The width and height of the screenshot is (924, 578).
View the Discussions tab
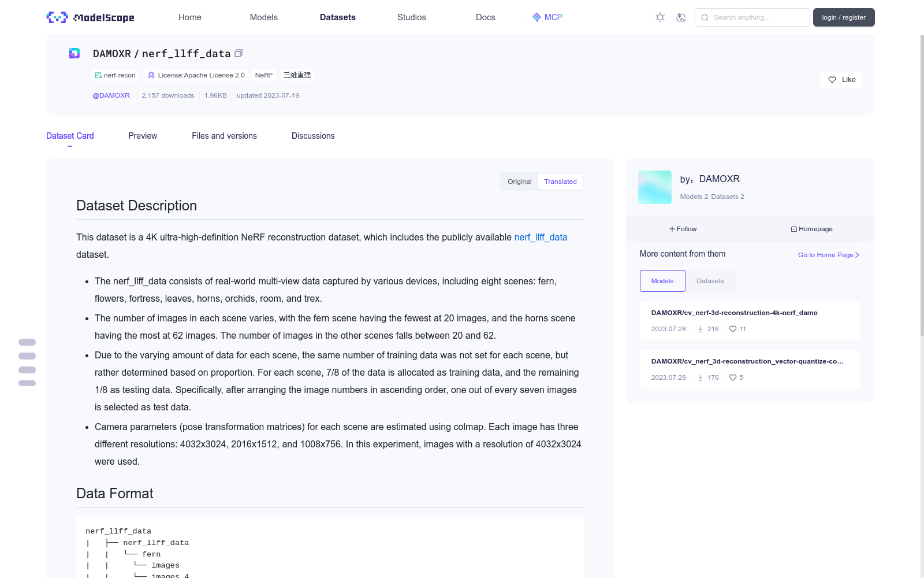pyautogui.click(x=313, y=136)
